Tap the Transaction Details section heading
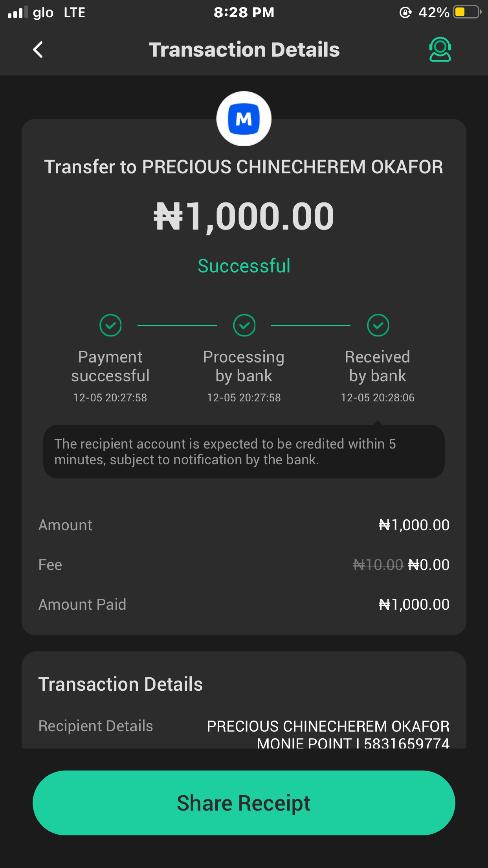This screenshot has width=488, height=868. click(121, 684)
